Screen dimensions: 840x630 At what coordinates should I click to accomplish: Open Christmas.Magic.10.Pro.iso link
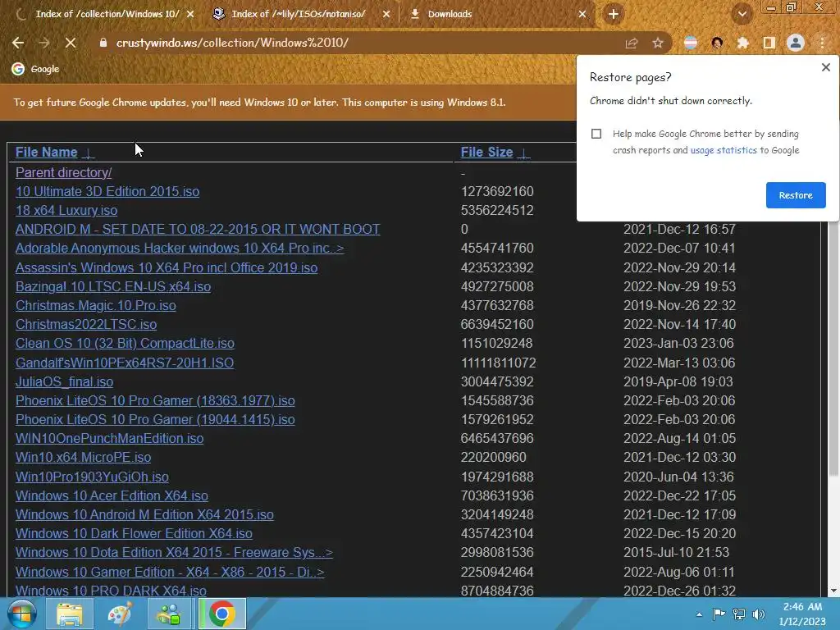[x=96, y=305]
